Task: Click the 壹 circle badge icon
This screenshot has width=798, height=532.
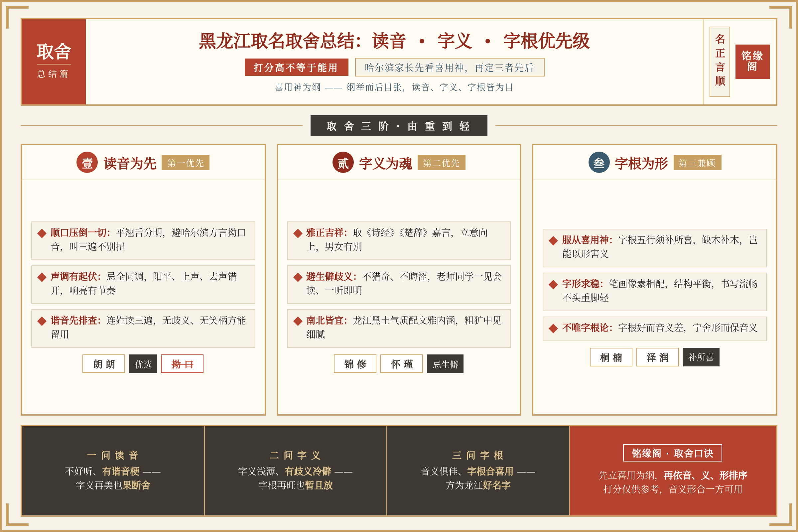Action: (87, 163)
